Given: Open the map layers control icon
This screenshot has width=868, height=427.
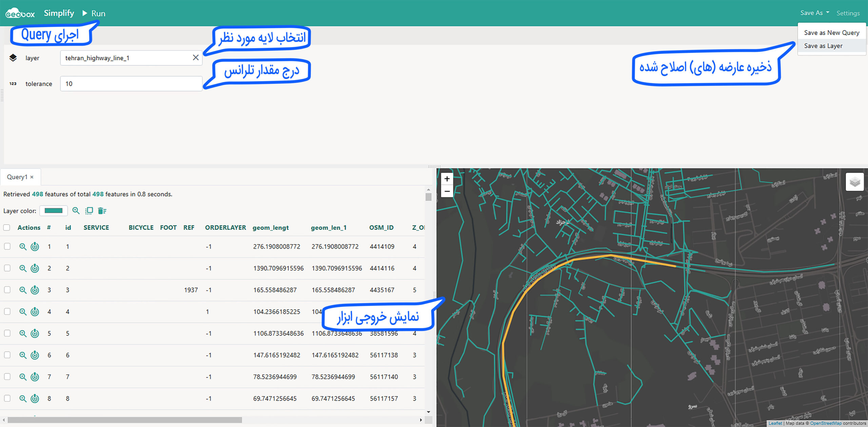Looking at the screenshot, I should click(854, 182).
